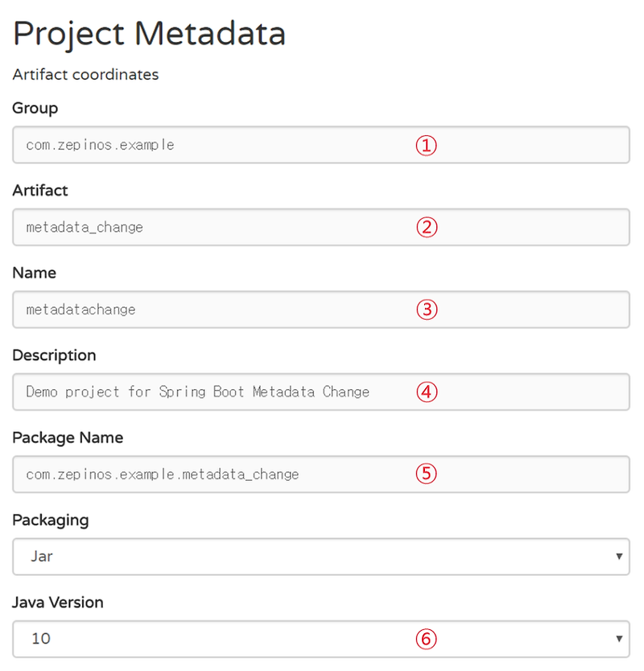This screenshot has height=671, width=644.
Task: Click the circled 2 marker in Artifact field
Action: 426,227
